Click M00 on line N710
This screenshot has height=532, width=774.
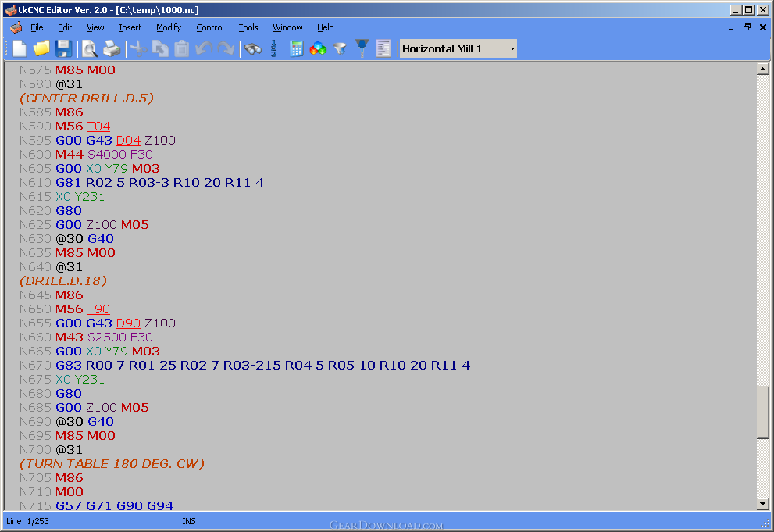click(70, 492)
